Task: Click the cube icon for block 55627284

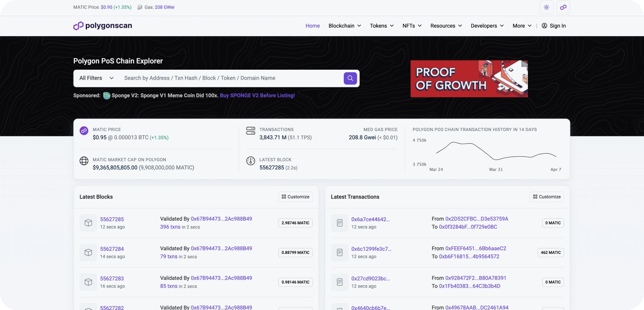Action: (88, 253)
